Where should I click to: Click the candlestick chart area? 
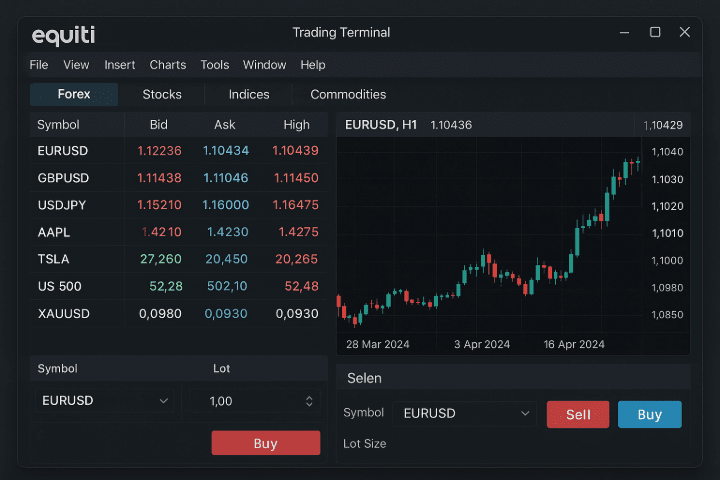[x=489, y=237]
